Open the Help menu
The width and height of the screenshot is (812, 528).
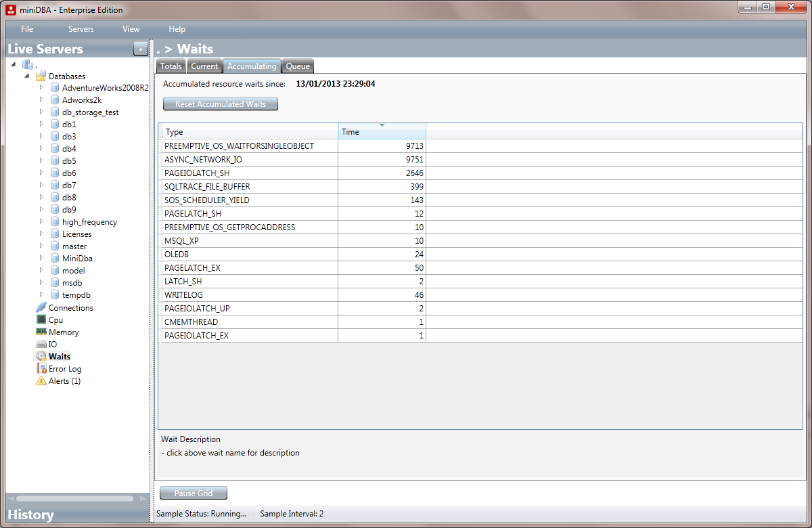tap(177, 29)
